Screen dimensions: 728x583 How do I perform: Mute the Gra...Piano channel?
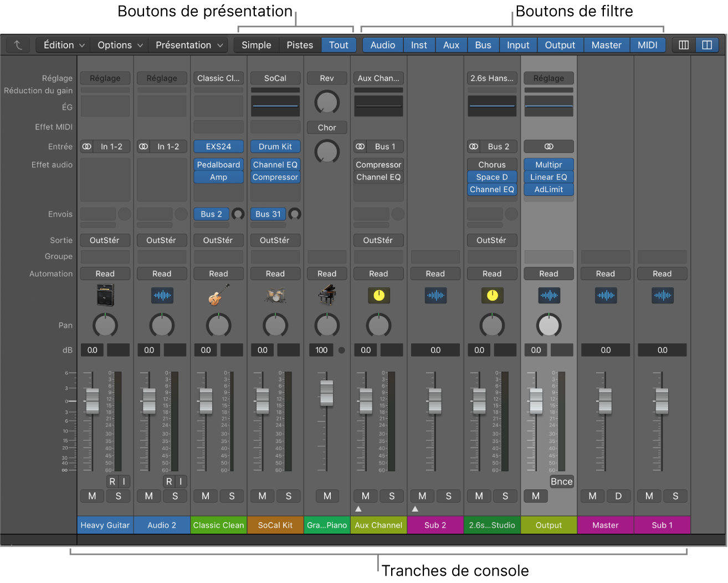click(x=327, y=496)
